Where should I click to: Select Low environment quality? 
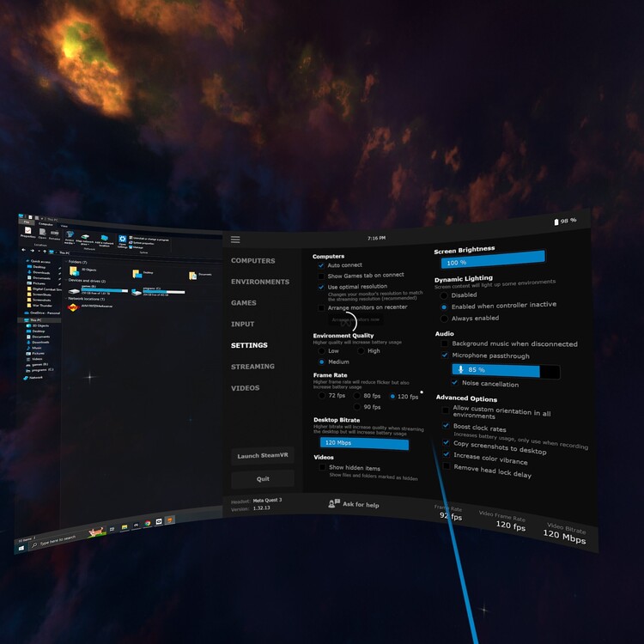coord(322,350)
